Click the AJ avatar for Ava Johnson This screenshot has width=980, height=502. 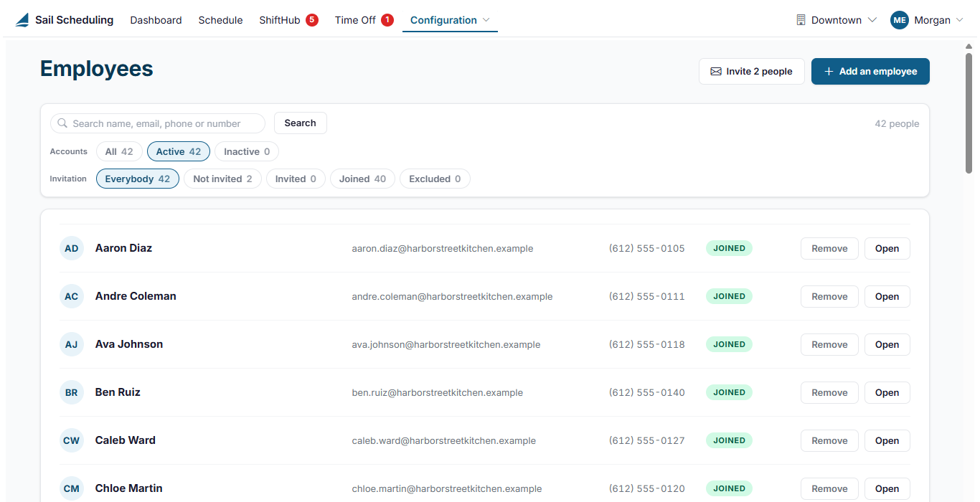click(72, 345)
